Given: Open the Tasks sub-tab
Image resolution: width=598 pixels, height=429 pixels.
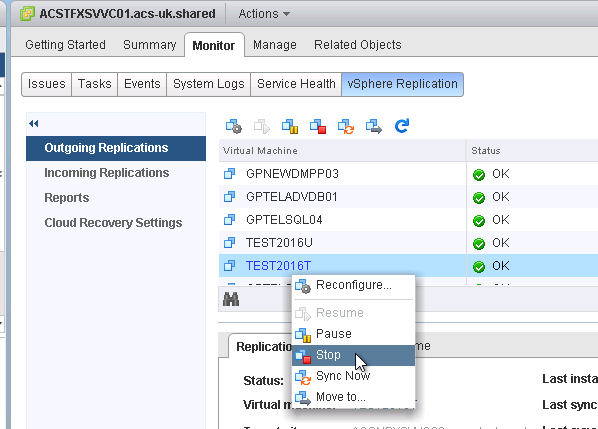Looking at the screenshot, I should 95,84.
